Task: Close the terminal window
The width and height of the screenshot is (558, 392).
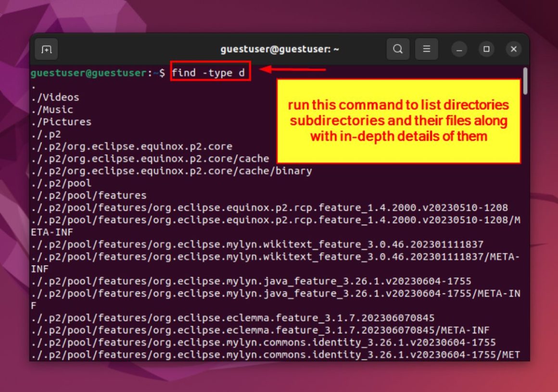Action: pyautogui.click(x=513, y=50)
